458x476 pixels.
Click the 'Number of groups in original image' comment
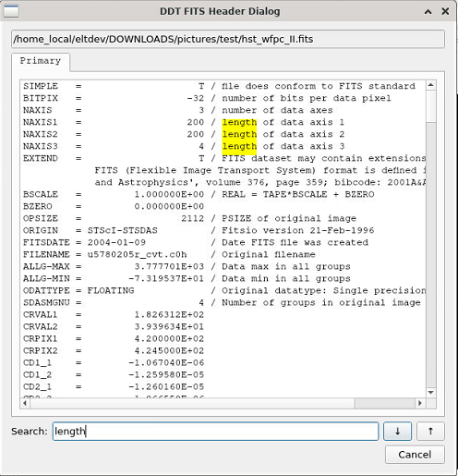(321, 302)
